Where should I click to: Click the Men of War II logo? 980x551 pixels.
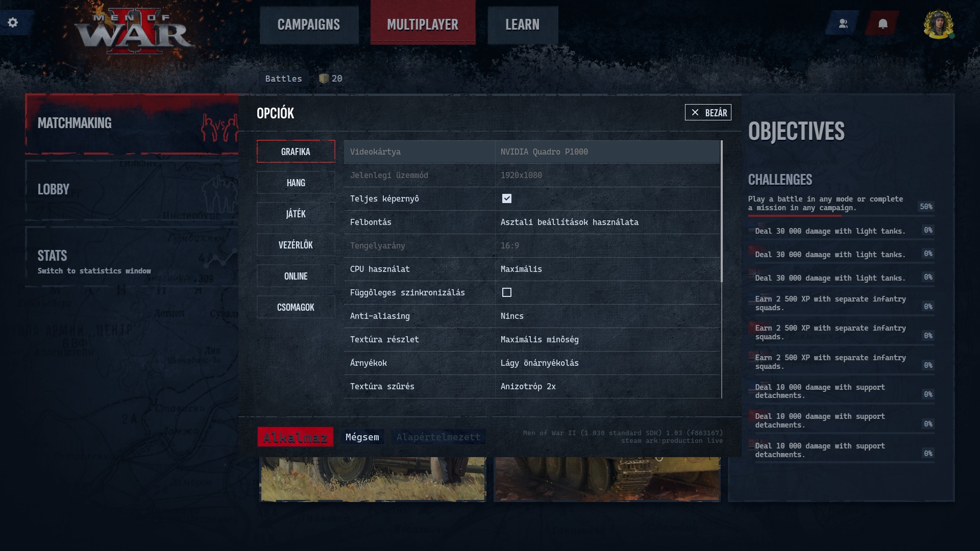[x=133, y=32]
